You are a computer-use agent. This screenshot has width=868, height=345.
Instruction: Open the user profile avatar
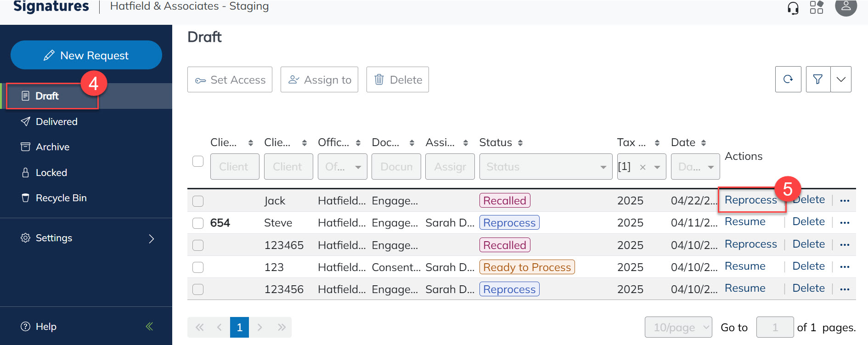845,7
